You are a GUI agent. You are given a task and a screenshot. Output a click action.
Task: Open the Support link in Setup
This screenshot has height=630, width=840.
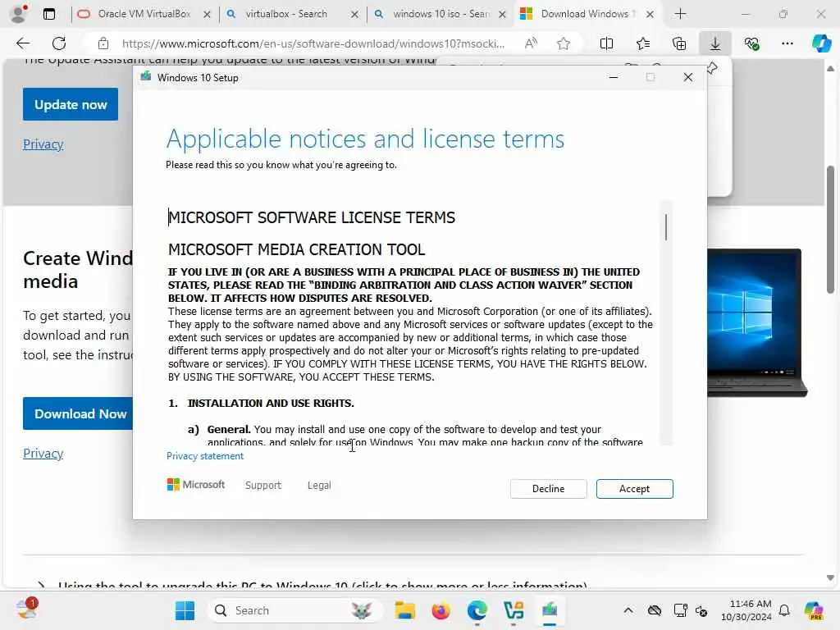tap(263, 485)
